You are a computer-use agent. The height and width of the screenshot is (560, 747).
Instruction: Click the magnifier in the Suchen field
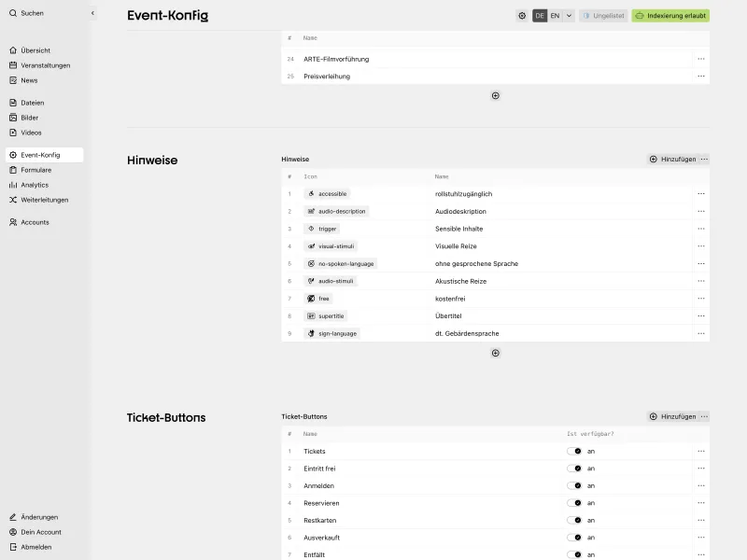[11, 13]
